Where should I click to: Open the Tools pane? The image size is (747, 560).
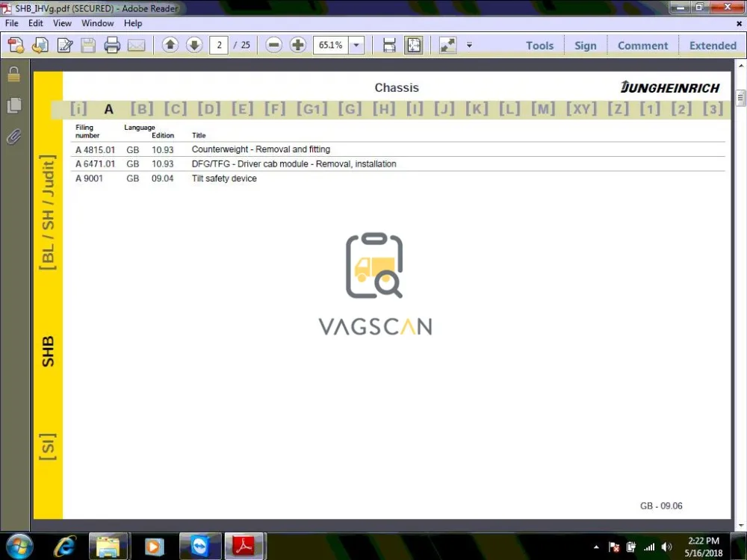539,46
